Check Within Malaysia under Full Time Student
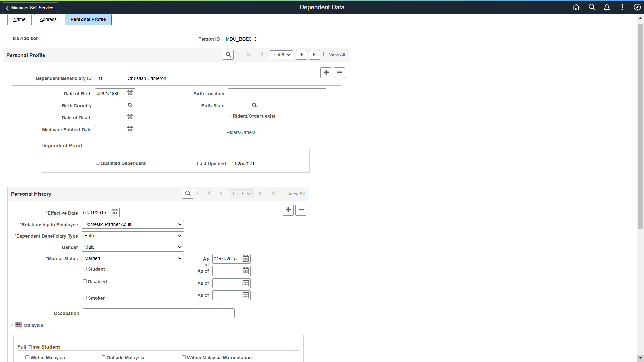 27,357
